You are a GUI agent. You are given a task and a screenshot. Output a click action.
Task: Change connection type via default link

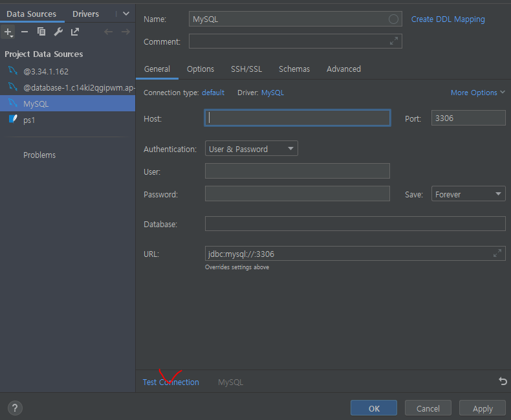213,93
